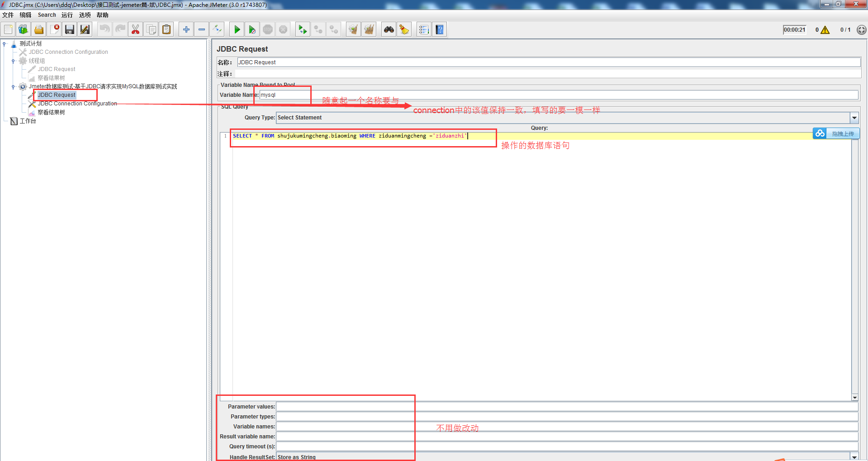This screenshot has height=461, width=868.
Task: Save the test plan
Action: coord(69,29)
